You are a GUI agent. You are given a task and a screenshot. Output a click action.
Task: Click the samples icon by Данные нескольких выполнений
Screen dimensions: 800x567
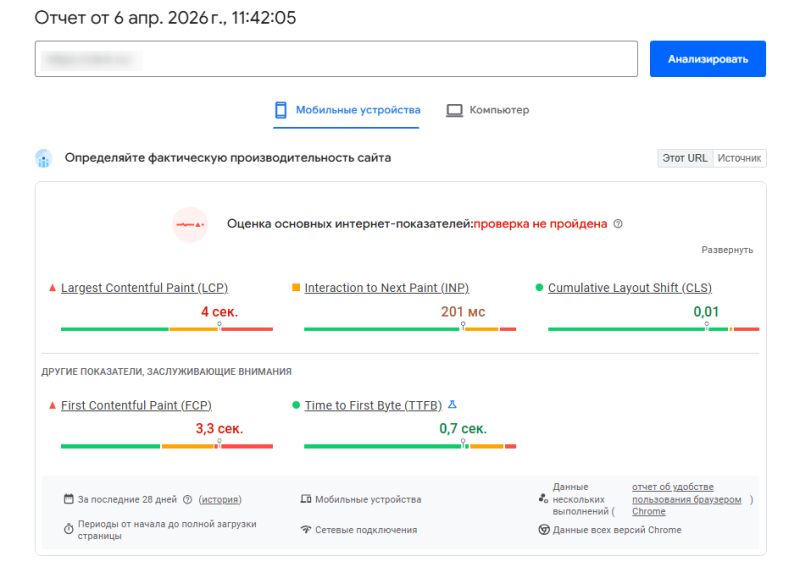coord(543,499)
